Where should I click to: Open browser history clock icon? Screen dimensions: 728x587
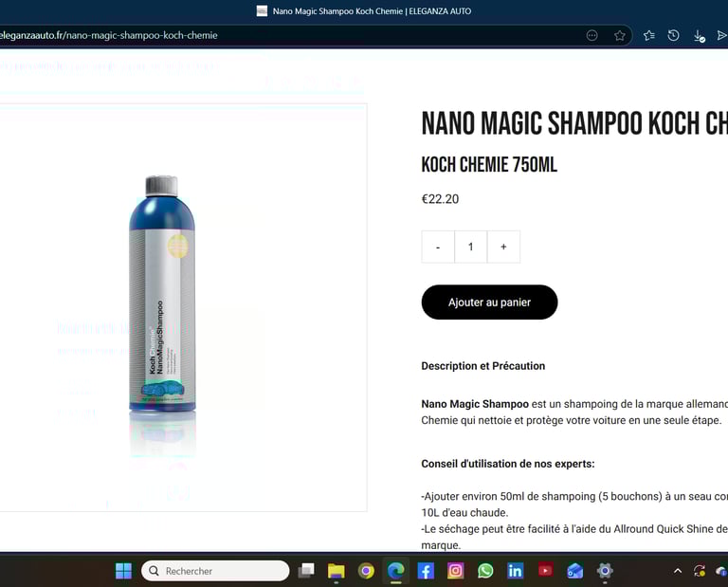(673, 36)
